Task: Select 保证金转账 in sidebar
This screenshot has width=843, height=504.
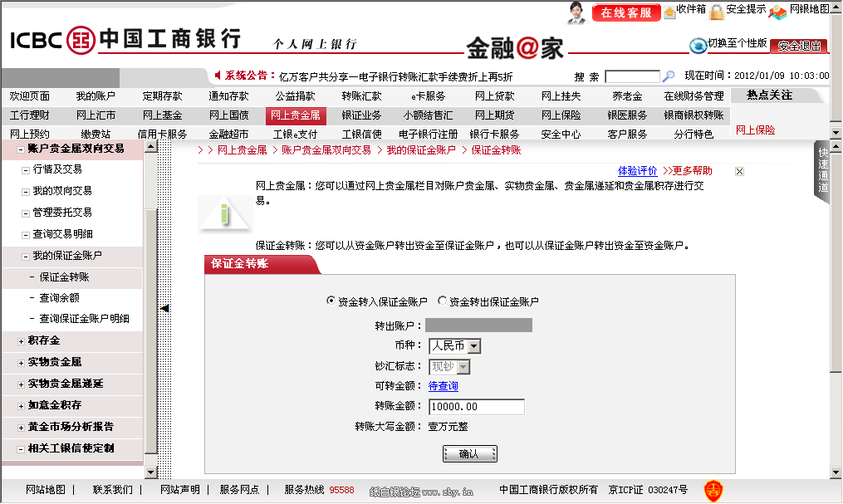Action: [64, 277]
